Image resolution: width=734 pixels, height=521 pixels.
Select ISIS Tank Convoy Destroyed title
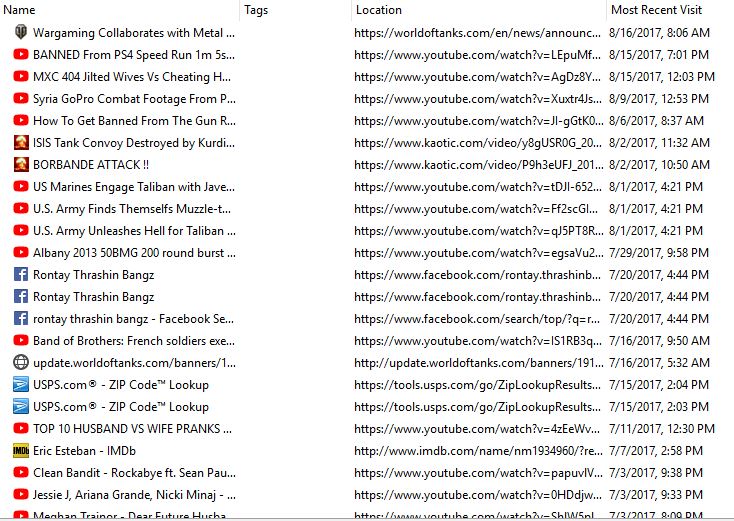coord(134,143)
